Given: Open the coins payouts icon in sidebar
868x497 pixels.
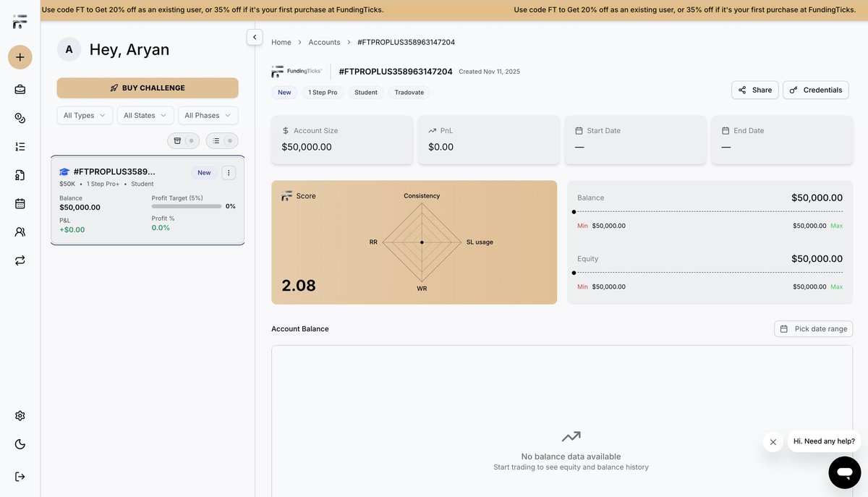Looking at the screenshot, I should tap(20, 118).
